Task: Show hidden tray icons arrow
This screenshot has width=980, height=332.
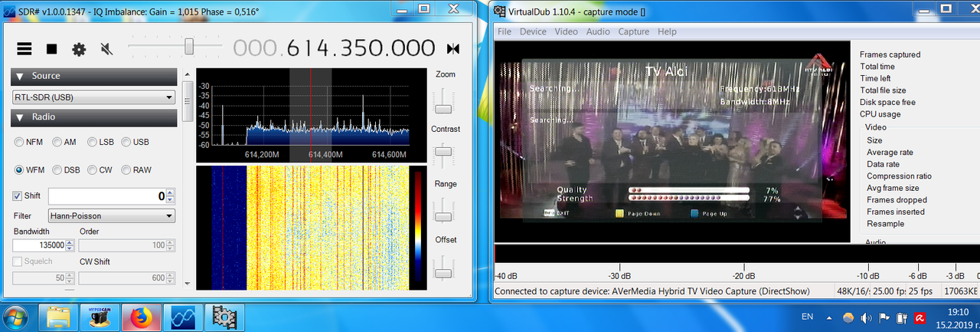Action: tap(829, 317)
